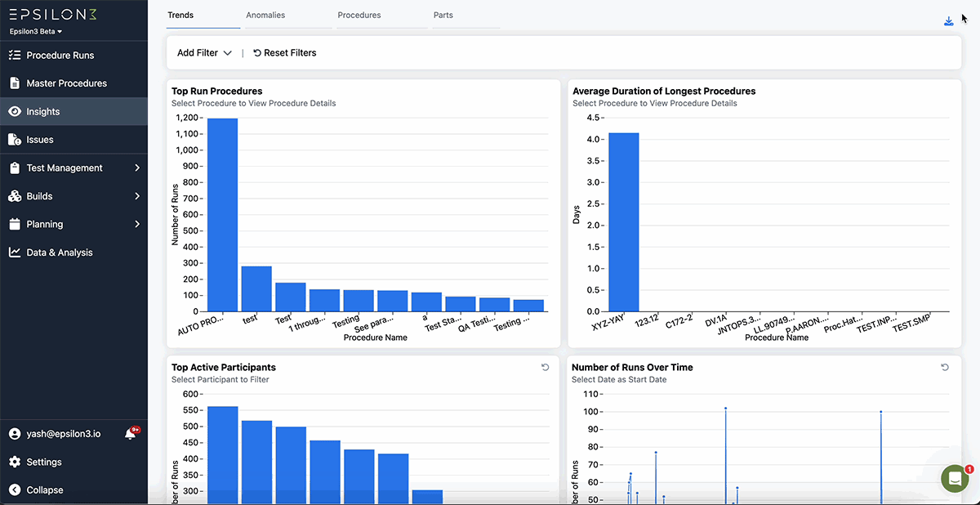Open Builds in the sidebar

tap(73, 196)
